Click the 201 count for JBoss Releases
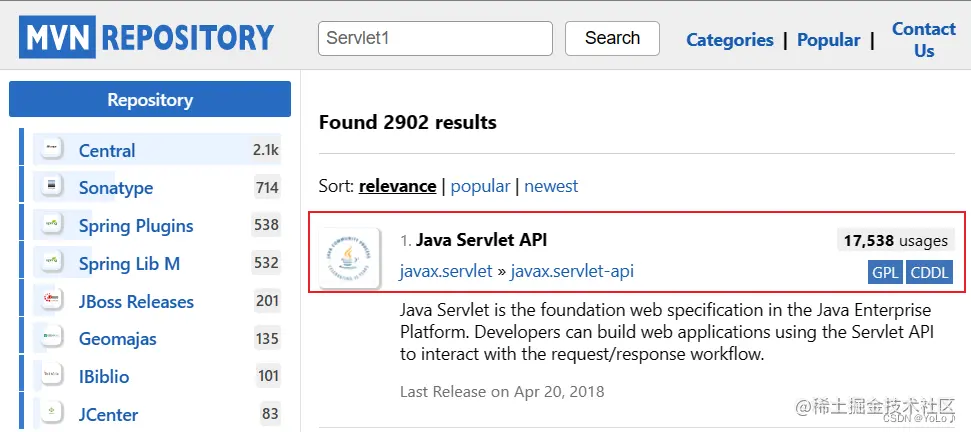971x432 pixels. point(268,301)
